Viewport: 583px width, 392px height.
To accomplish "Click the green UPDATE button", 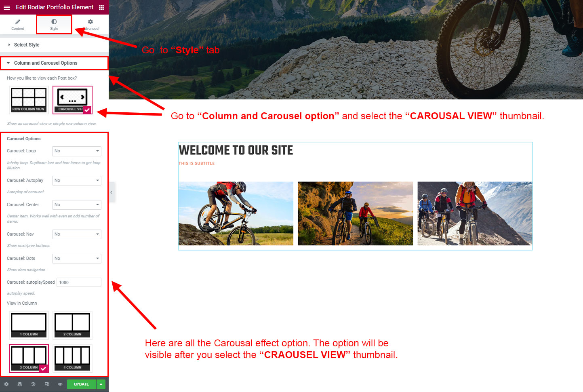I will point(81,384).
